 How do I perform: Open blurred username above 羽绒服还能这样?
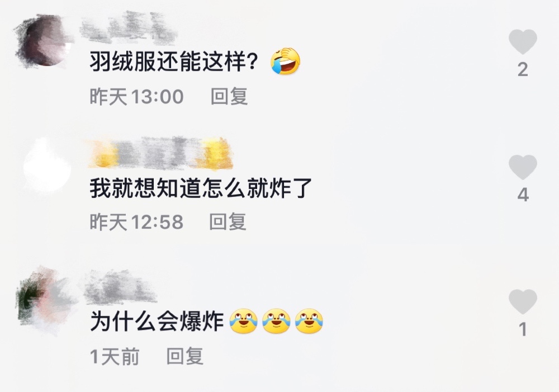pyautogui.click(x=129, y=27)
